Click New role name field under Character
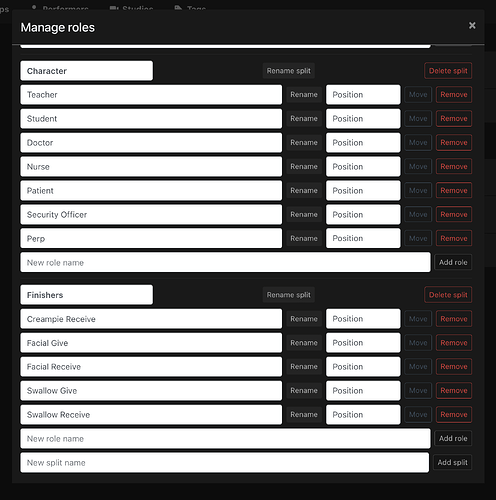This screenshot has width=496, height=500. (225, 262)
